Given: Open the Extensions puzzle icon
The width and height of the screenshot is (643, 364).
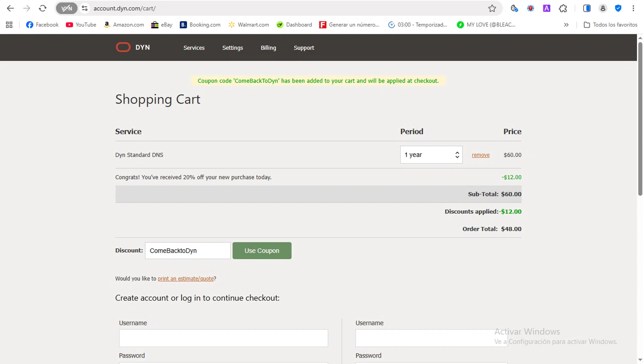Looking at the screenshot, I should 563,8.
